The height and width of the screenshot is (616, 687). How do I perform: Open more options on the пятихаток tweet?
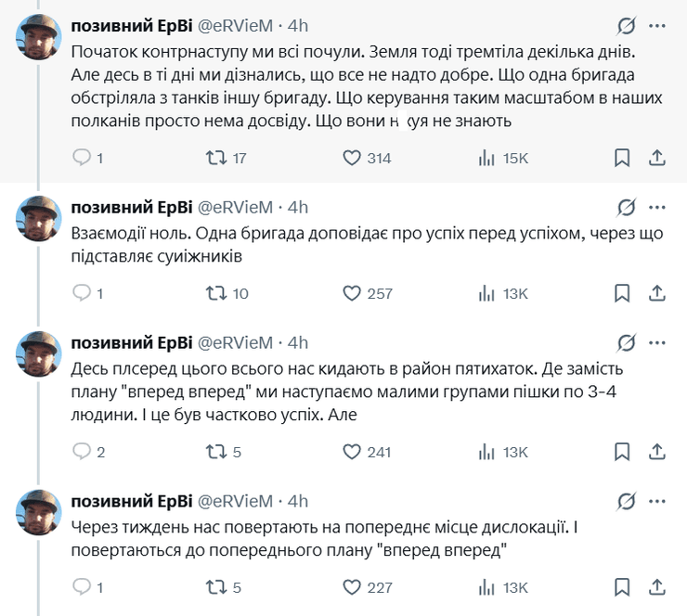click(x=657, y=342)
